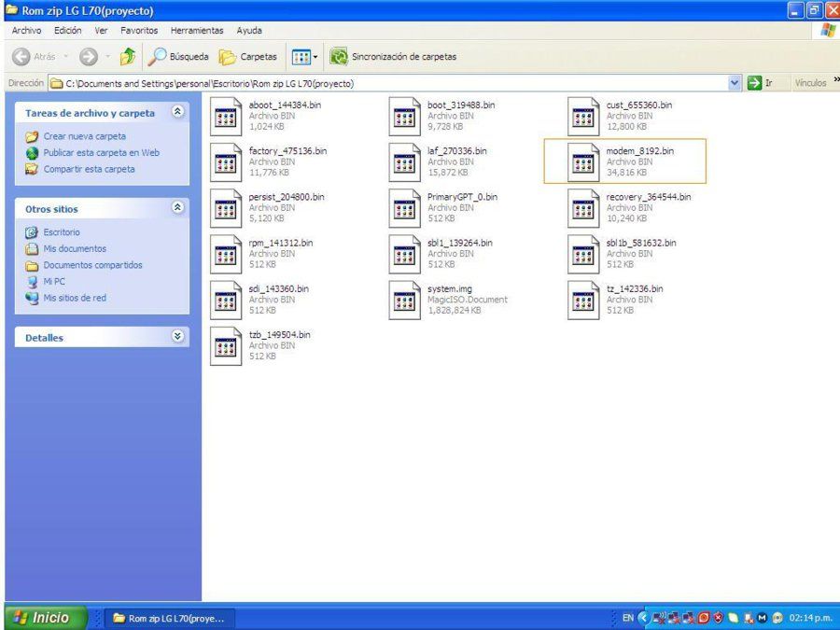Open the back history dropdown arrow
This screenshot has width=840, height=630.
coord(66,56)
